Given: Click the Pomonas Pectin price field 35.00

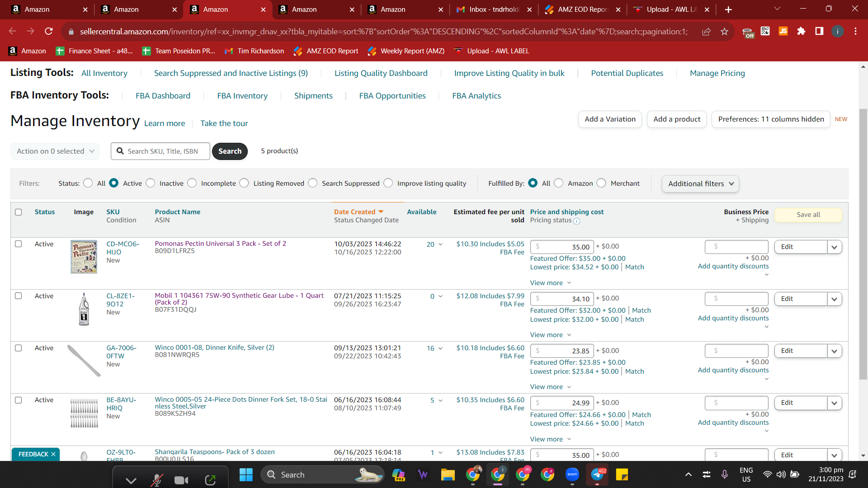Looking at the screenshot, I should [x=562, y=247].
